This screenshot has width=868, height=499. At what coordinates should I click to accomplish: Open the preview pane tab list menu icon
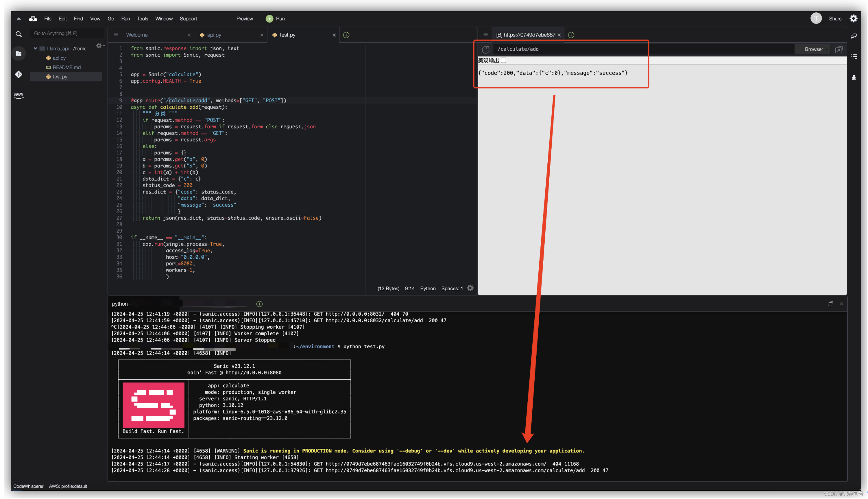coord(485,35)
